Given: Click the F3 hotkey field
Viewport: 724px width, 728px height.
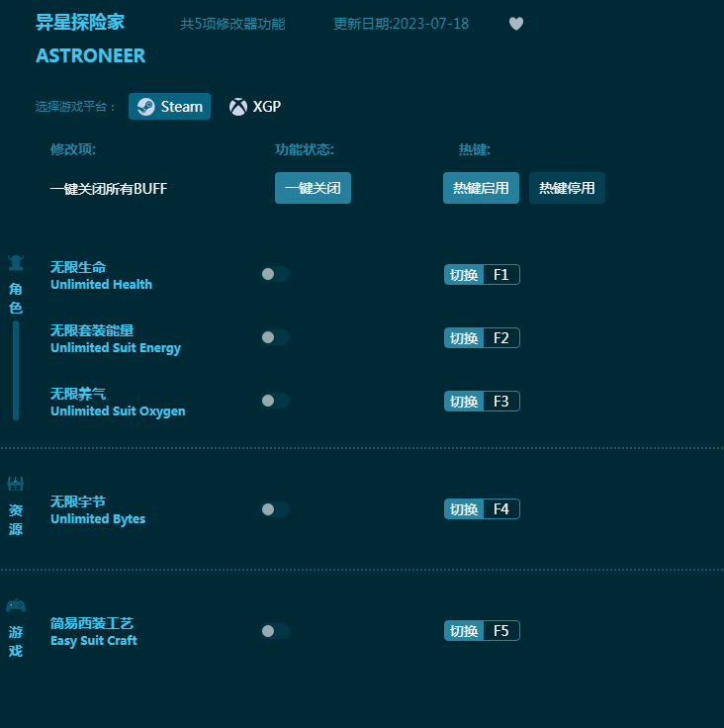Looking at the screenshot, I should tap(501, 402).
